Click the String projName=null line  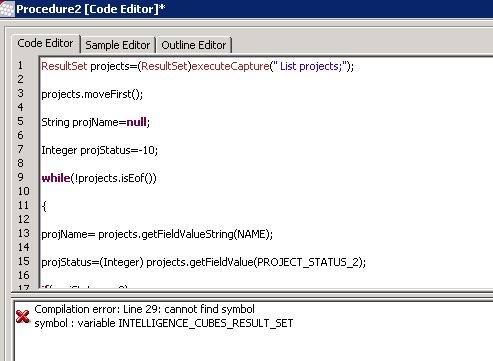coord(96,122)
